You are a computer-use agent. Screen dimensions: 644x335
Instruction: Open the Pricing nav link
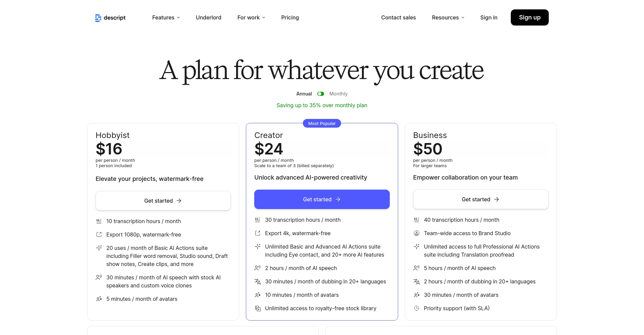coord(290,17)
